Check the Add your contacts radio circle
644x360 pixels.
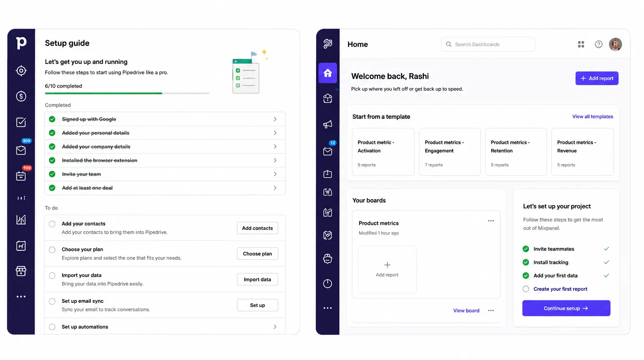(x=52, y=224)
